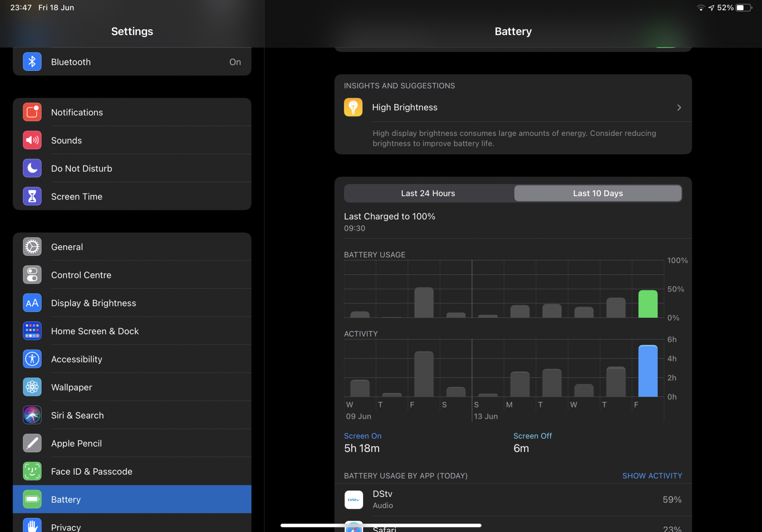Switch to Last 24 Hours view
This screenshot has height=532, width=762.
coord(428,193)
